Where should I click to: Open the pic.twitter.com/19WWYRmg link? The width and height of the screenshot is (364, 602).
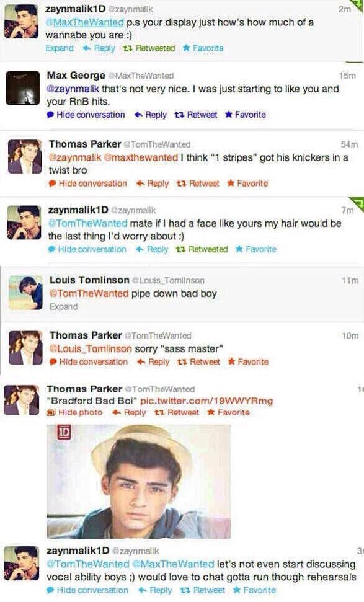(x=206, y=401)
